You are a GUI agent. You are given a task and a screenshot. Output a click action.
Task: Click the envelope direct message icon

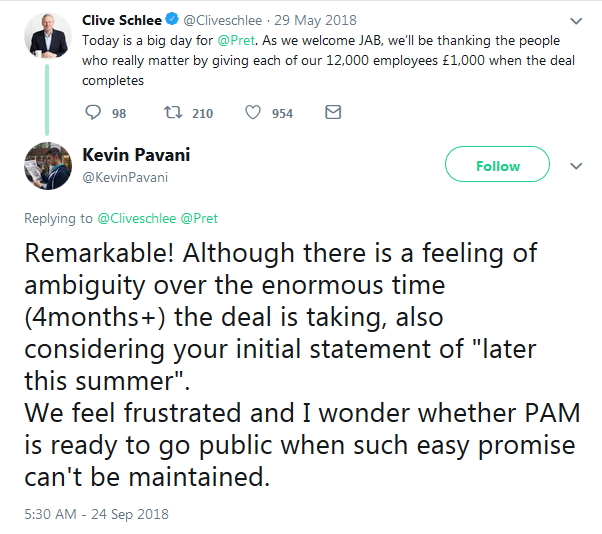tap(334, 113)
